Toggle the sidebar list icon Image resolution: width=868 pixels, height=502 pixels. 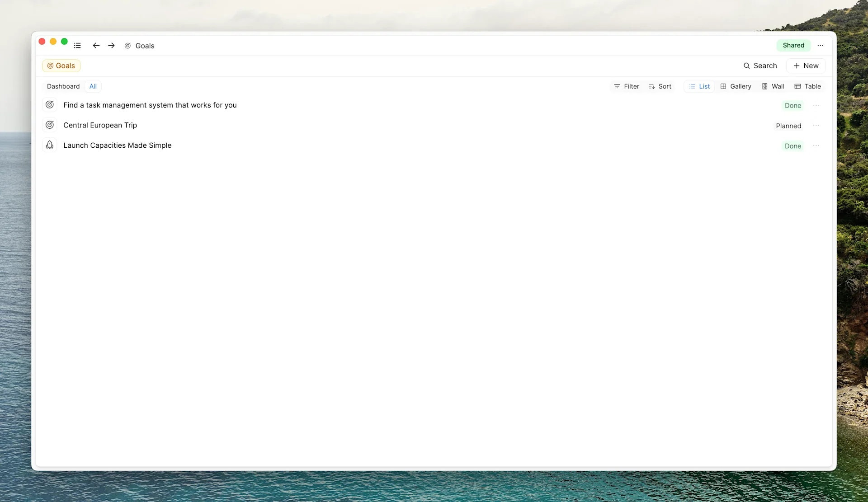click(77, 46)
